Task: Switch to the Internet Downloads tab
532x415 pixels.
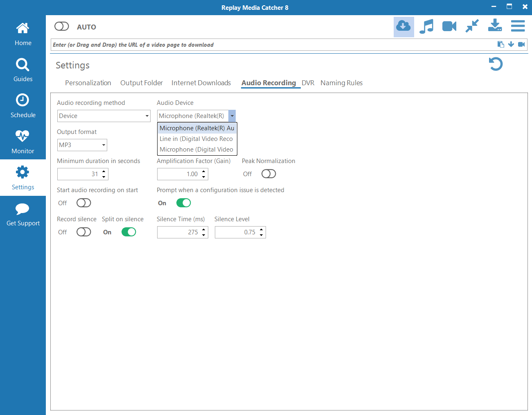Action: click(x=201, y=83)
